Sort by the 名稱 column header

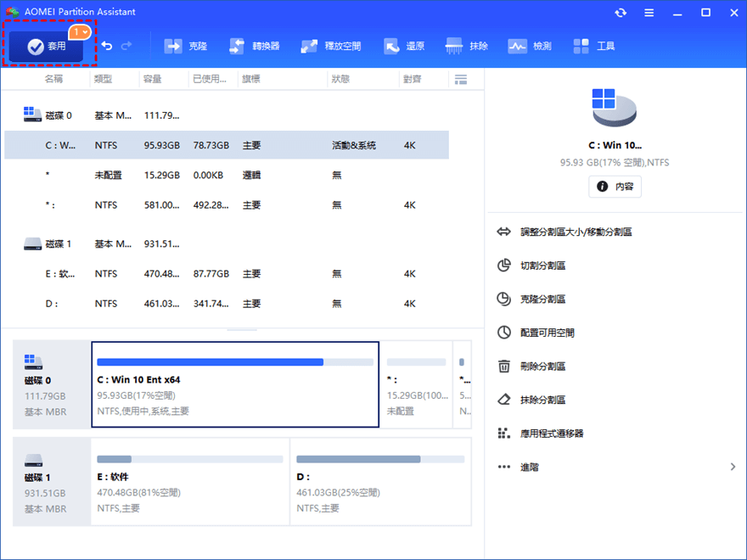[x=53, y=79]
